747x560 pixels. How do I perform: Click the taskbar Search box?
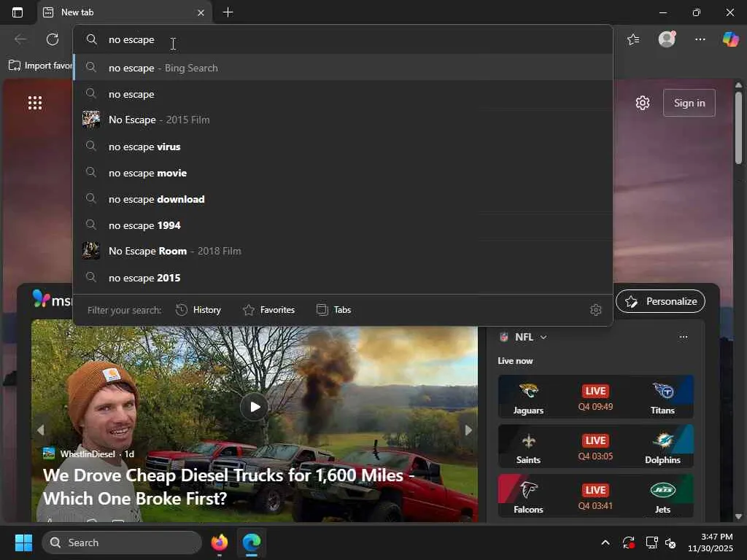click(122, 542)
